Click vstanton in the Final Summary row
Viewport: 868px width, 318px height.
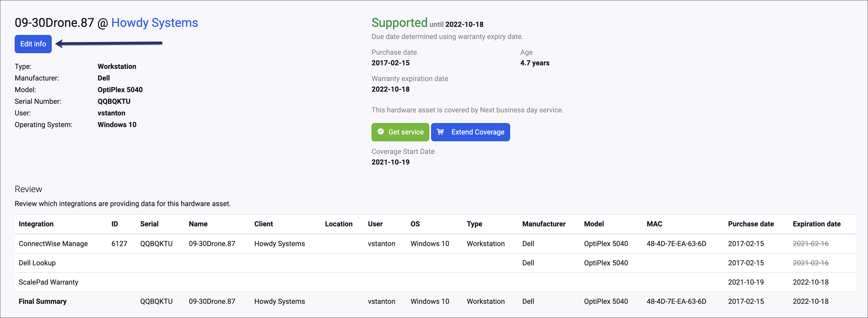click(381, 301)
